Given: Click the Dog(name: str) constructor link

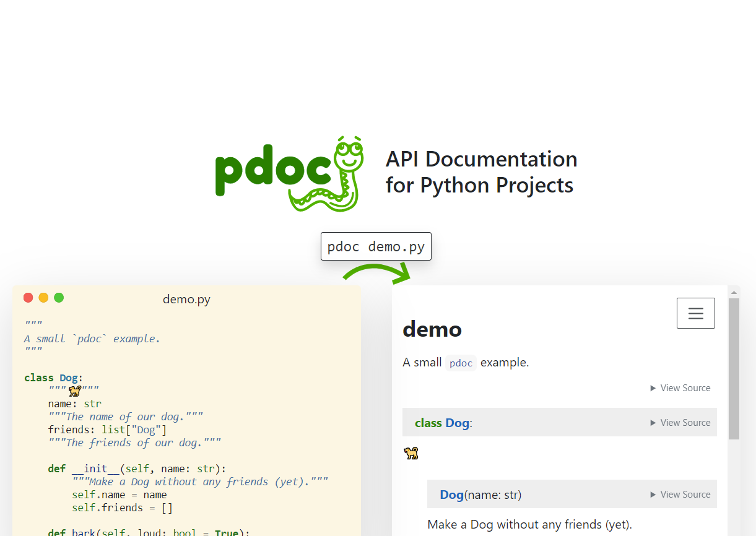Looking at the screenshot, I should (451, 494).
